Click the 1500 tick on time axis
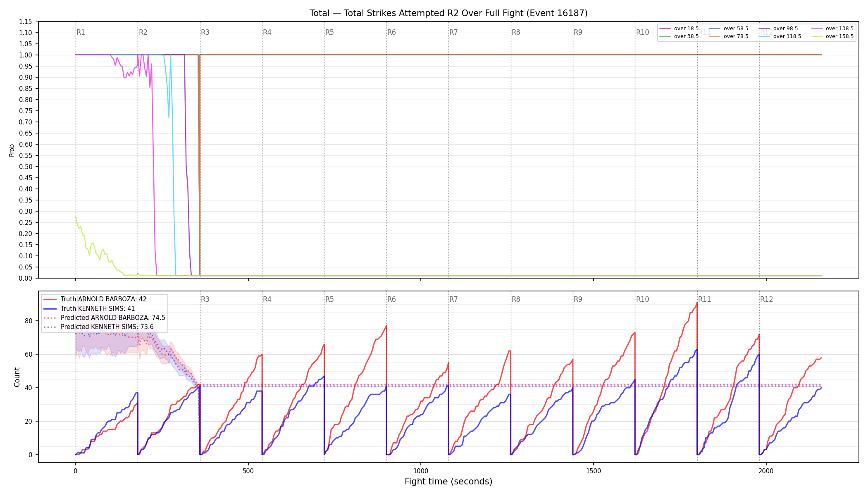 click(x=594, y=471)
